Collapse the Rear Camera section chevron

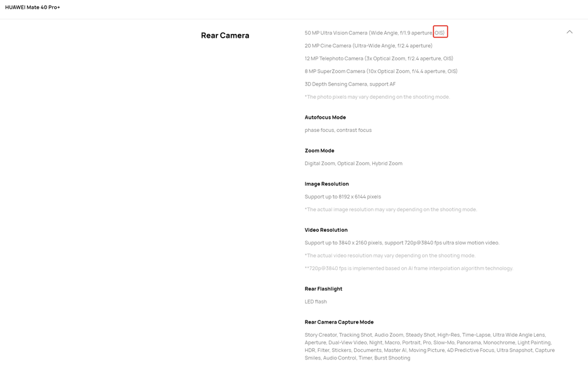(x=569, y=32)
